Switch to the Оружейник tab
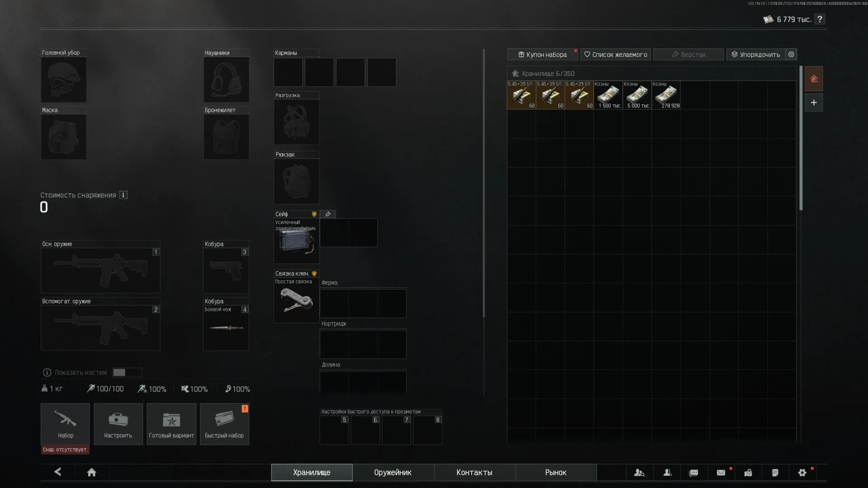 point(393,473)
